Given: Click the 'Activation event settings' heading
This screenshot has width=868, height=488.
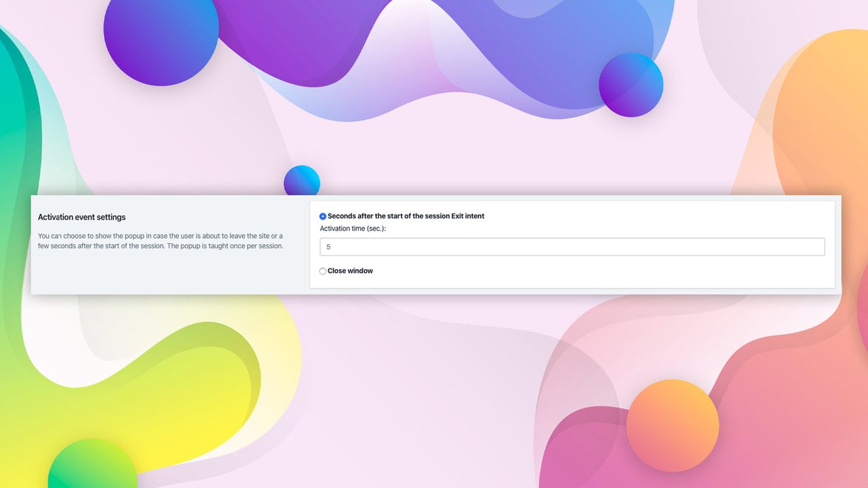Looking at the screenshot, I should click(x=81, y=217).
